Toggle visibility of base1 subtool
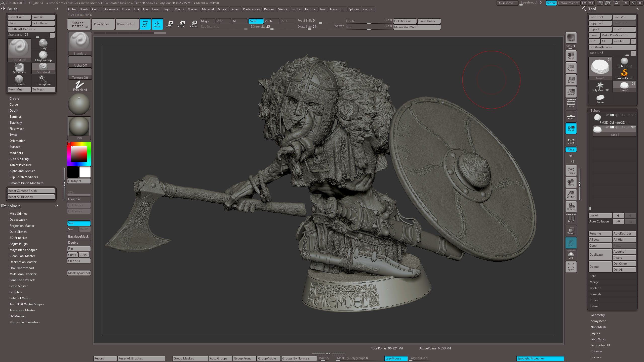 coord(633,127)
